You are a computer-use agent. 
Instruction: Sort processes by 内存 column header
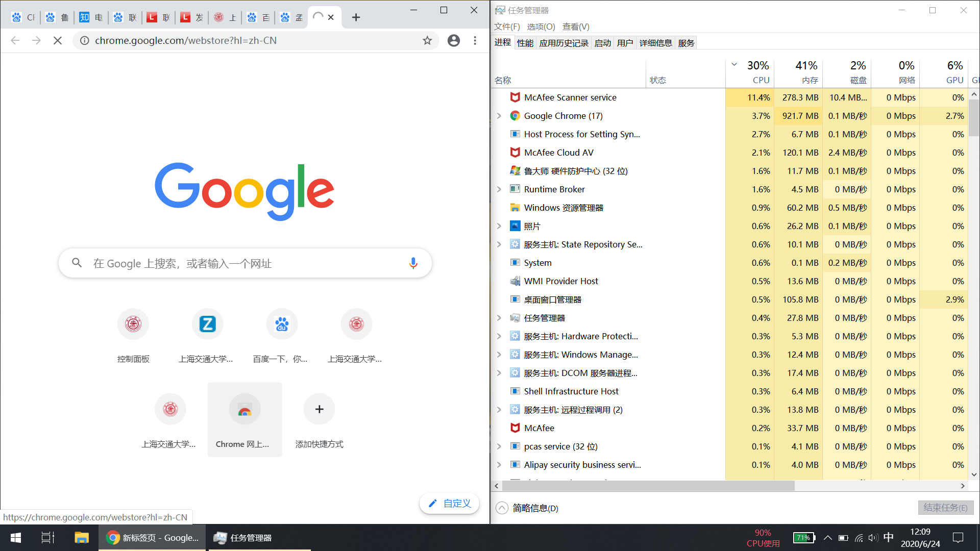(798, 73)
